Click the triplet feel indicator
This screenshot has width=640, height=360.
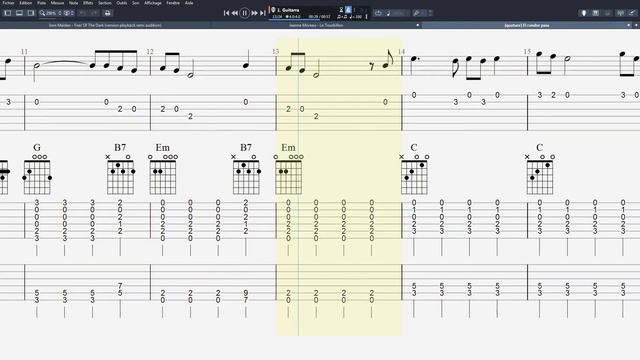point(342,17)
